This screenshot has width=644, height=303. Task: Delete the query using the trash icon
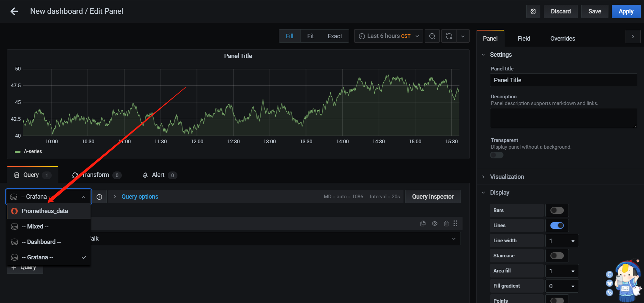[446, 223]
